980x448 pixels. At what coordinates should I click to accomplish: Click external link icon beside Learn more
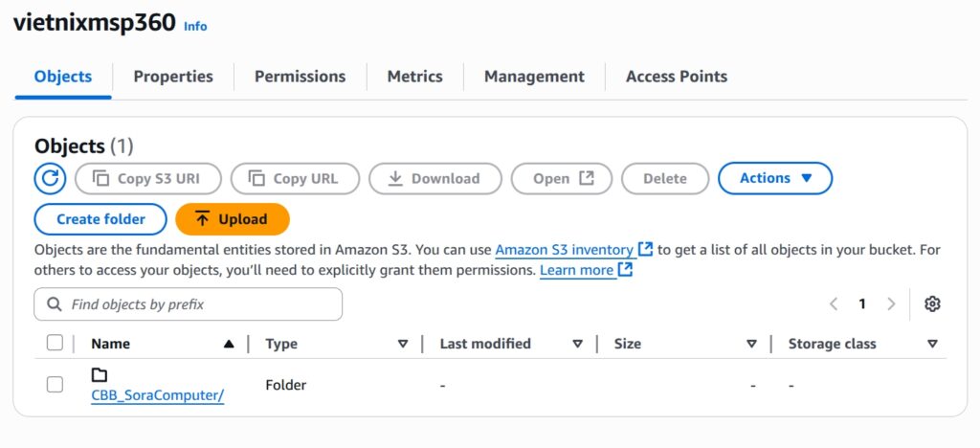point(625,270)
